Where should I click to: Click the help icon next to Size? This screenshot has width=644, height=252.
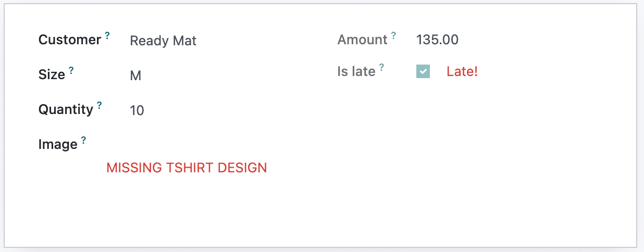[71, 70]
